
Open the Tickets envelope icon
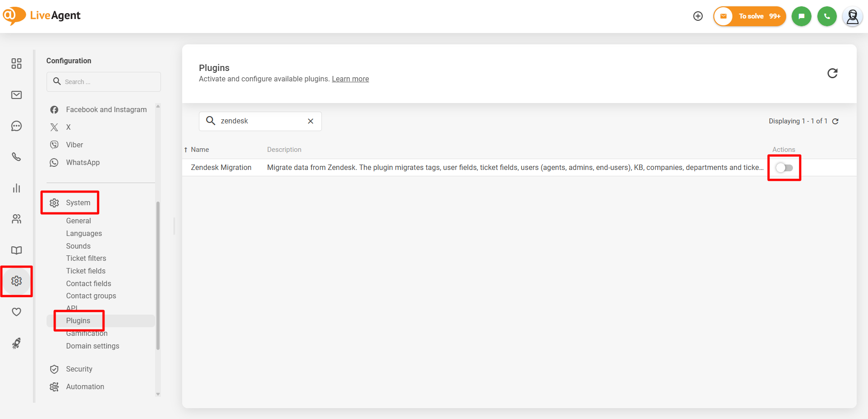pos(17,95)
